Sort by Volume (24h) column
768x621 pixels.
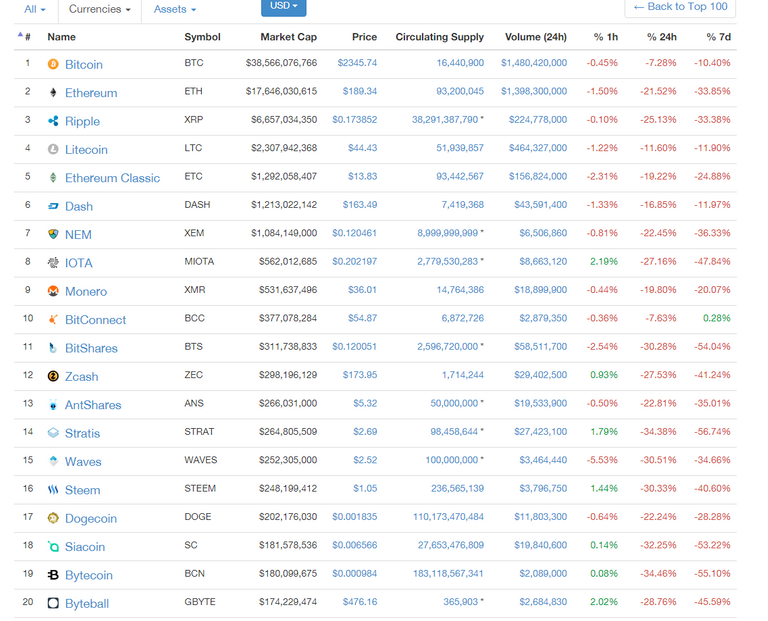[535, 37]
